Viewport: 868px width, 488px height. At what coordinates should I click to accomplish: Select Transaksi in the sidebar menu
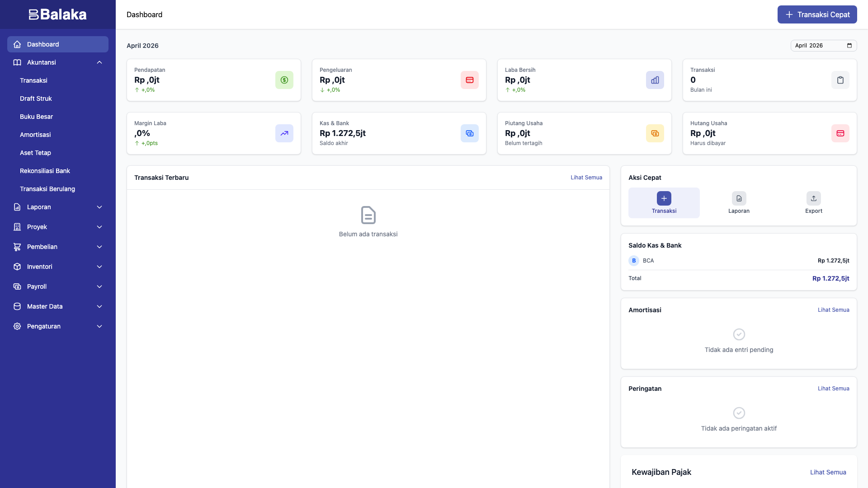[x=33, y=80]
